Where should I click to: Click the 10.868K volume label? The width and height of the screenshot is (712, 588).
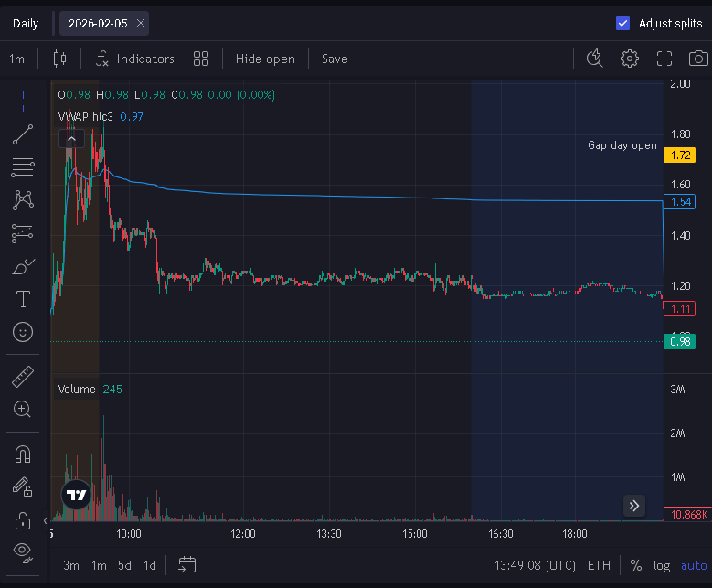point(687,515)
